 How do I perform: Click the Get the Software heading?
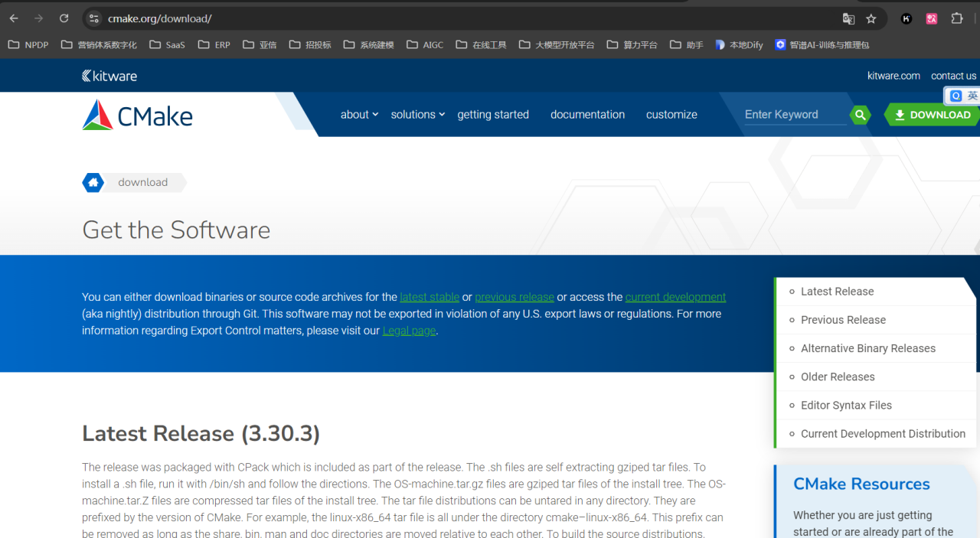176,230
